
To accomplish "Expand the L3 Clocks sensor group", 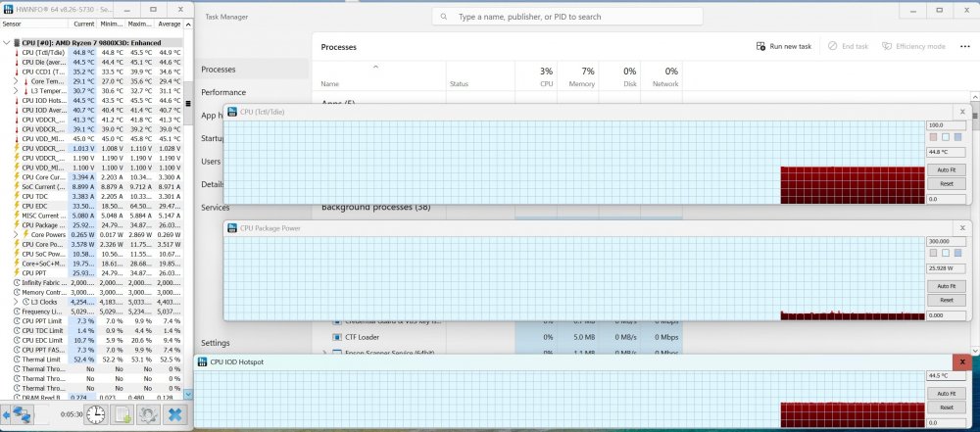I will [16, 302].
